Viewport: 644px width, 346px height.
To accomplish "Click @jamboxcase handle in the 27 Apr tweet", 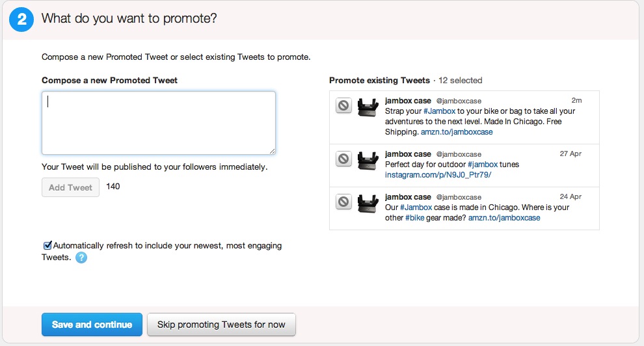I will coord(459,154).
